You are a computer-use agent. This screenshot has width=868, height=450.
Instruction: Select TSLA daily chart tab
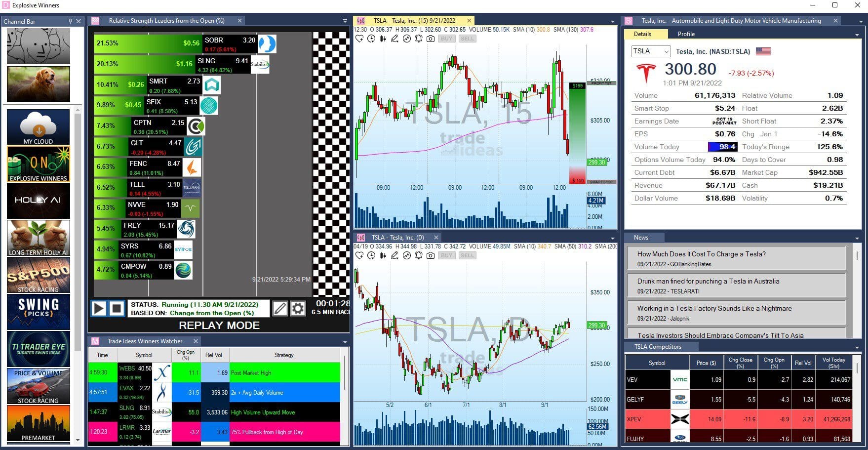[x=397, y=238]
